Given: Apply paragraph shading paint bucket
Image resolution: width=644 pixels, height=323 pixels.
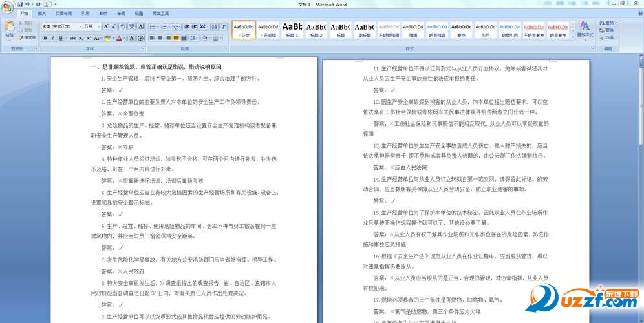Looking at the screenshot, I should tap(204, 38).
